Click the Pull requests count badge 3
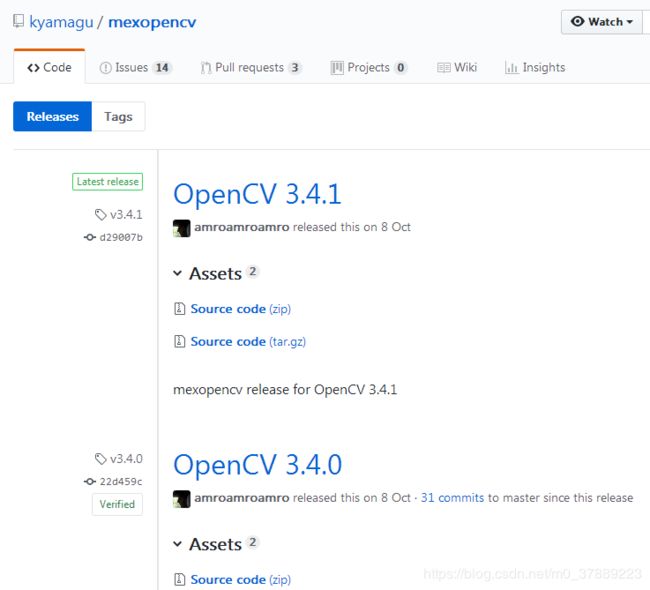The width and height of the screenshot is (650, 590). click(295, 68)
